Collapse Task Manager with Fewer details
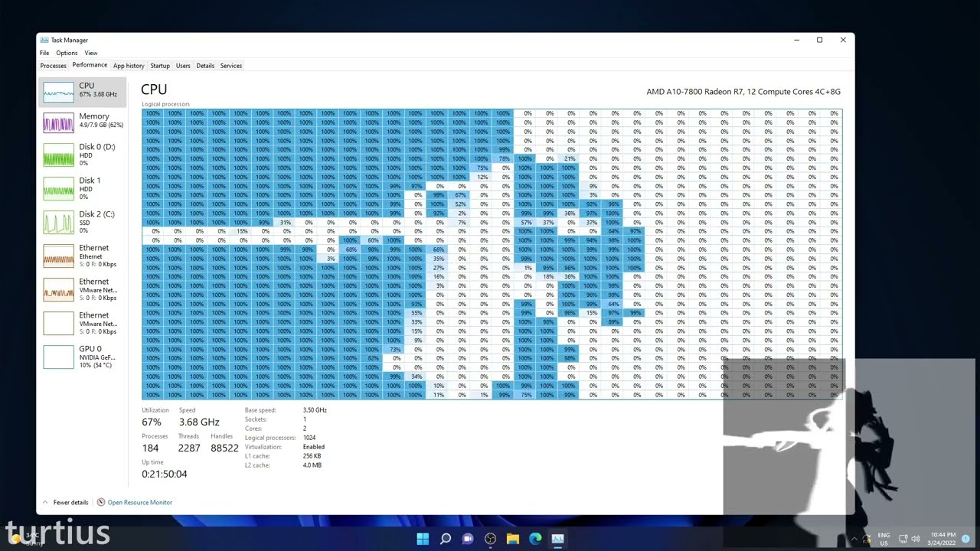 click(66, 503)
